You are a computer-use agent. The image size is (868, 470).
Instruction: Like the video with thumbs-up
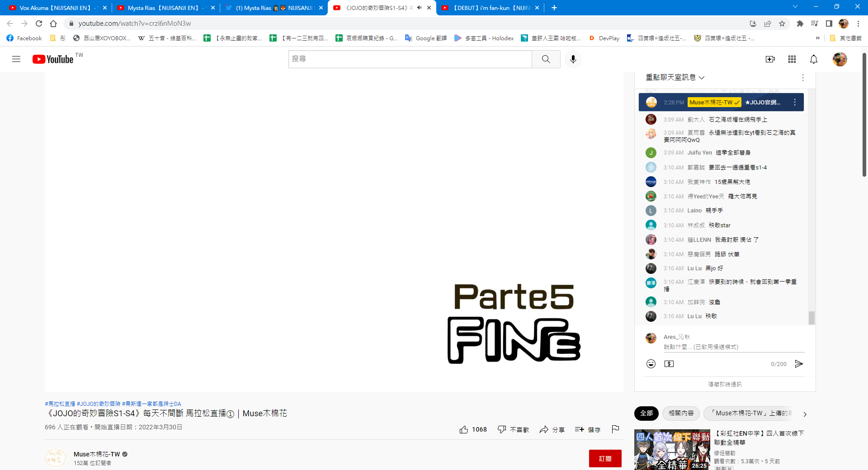pos(473,429)
